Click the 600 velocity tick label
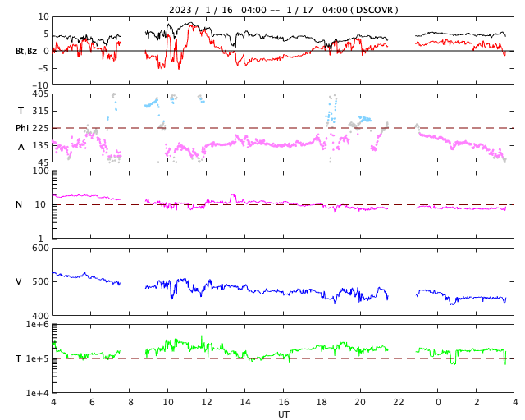The width and height of the screenshot is (525, 420). (40, 248)
